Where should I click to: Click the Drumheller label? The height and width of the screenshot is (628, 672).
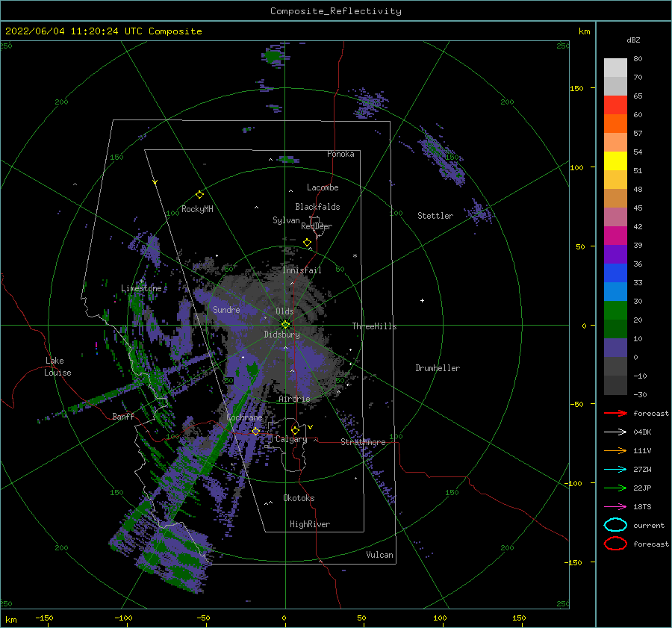pyautogui.click(x=438, y=368)
